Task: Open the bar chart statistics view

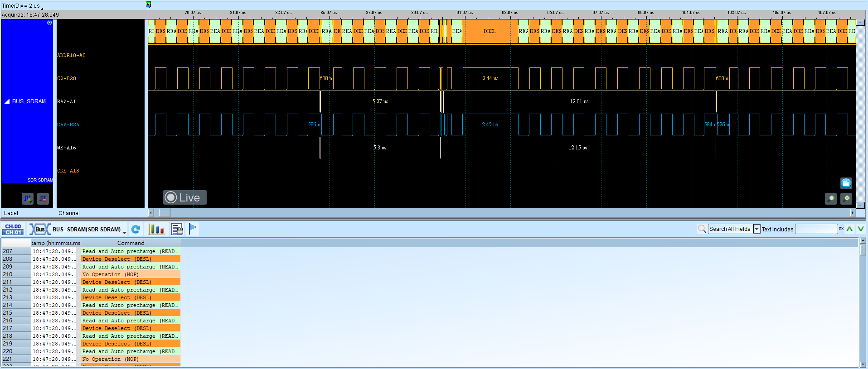Action: click(x=156, y=229)
